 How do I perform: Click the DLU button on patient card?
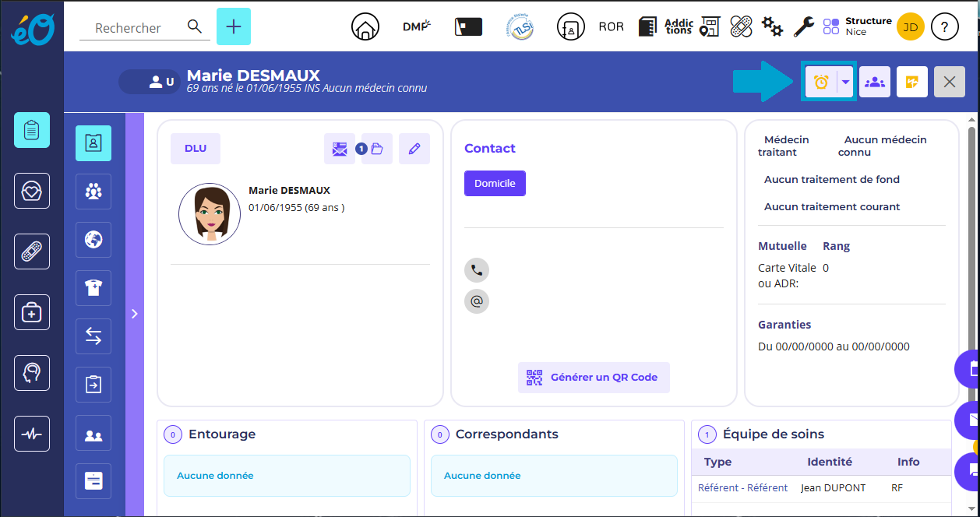tap(196, 149)
